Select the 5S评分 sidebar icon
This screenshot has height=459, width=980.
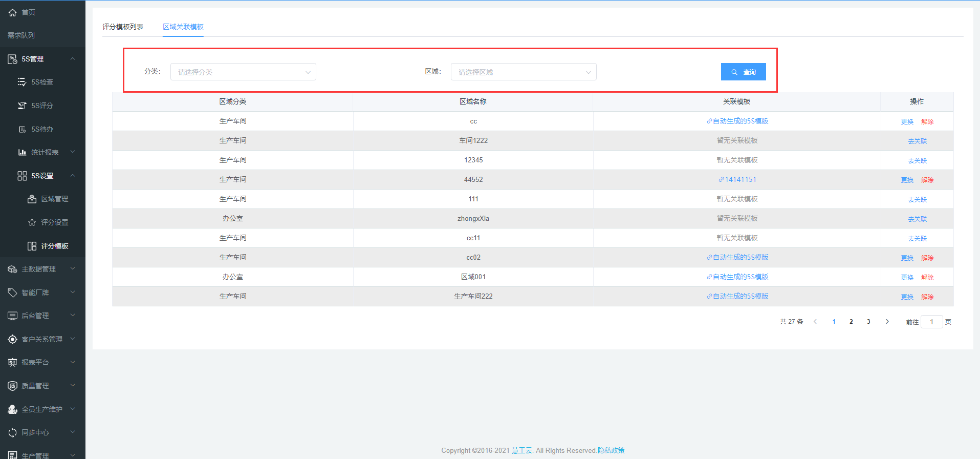coord(22,106)
